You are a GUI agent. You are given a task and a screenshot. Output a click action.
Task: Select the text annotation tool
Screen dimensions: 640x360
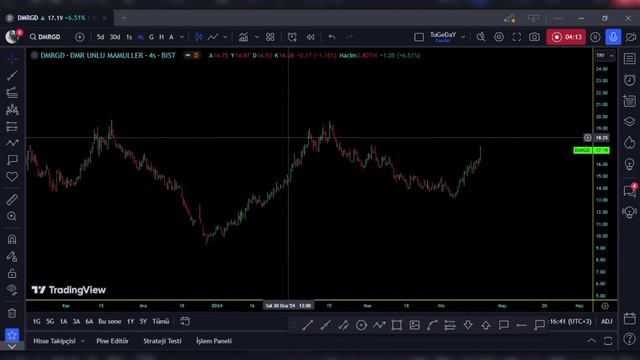[12, 160]
